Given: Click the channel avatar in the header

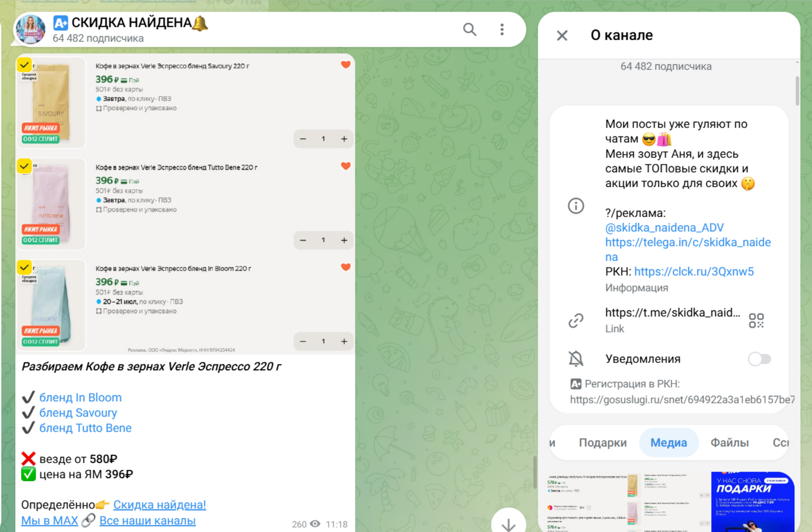Looking at the screenshot, I should pyautogui.click(x=30, y=29).
